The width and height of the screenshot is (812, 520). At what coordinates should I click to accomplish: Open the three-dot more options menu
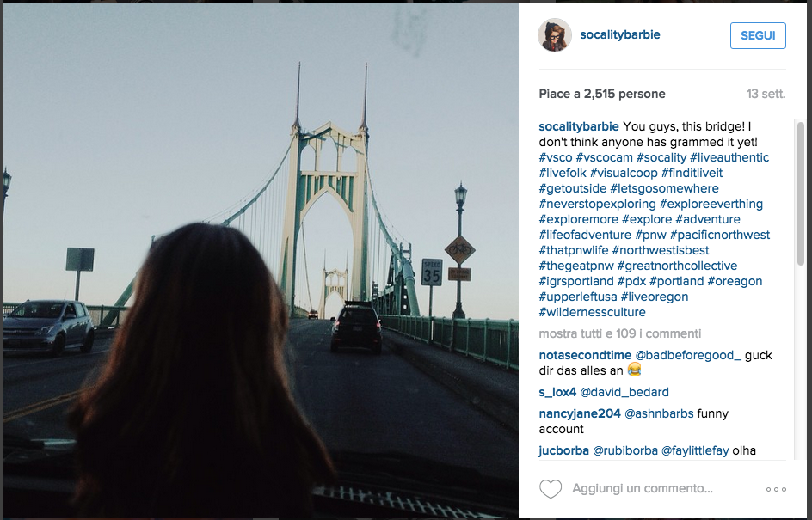(x=775, y=489)
